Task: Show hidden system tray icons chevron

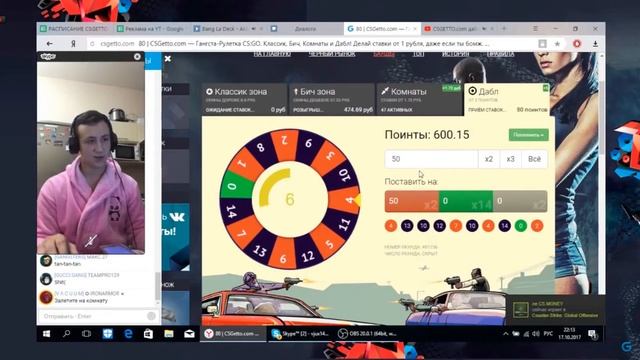Action: [x=505, y=334]
